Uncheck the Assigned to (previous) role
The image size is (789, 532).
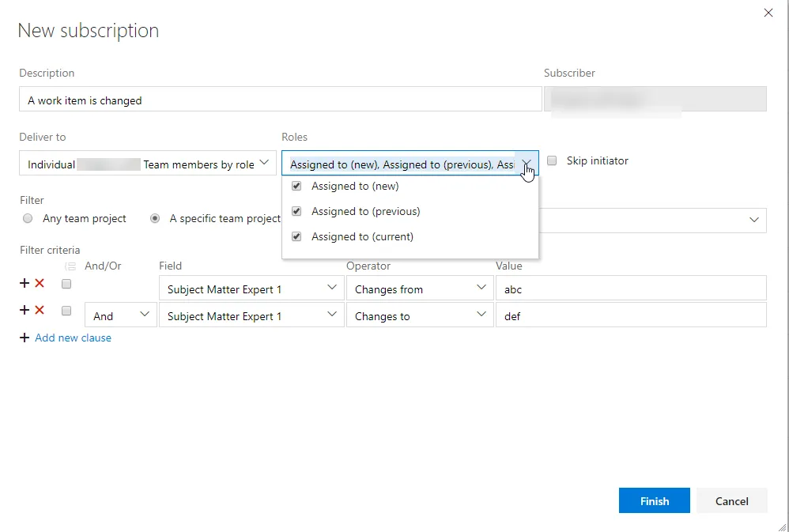[296, 211]
